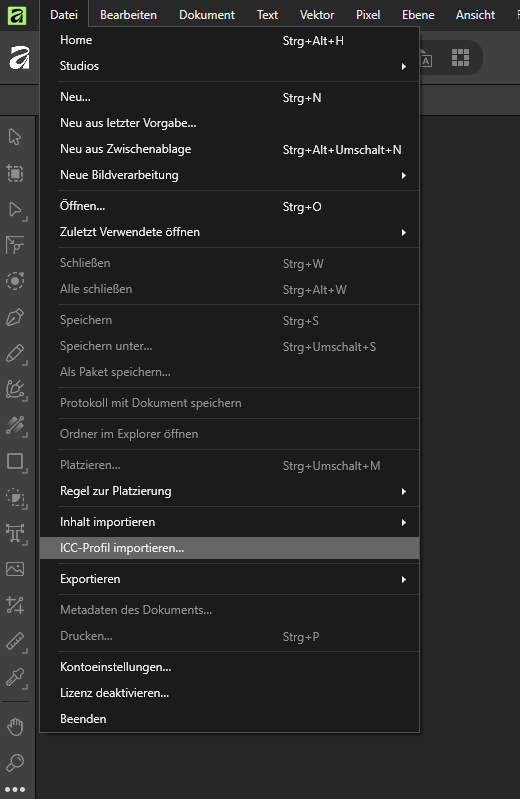Select the Artboard tool

coord(15,173)
